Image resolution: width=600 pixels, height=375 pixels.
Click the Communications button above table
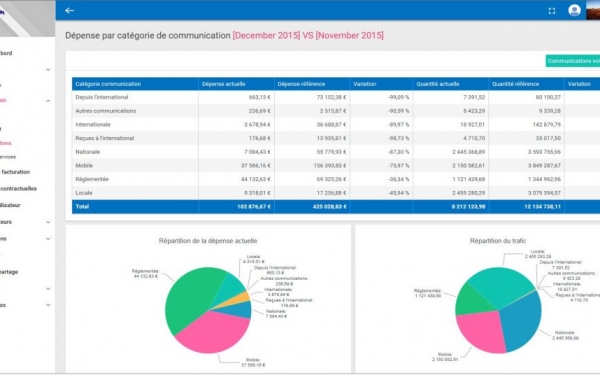tap(572, 61)
